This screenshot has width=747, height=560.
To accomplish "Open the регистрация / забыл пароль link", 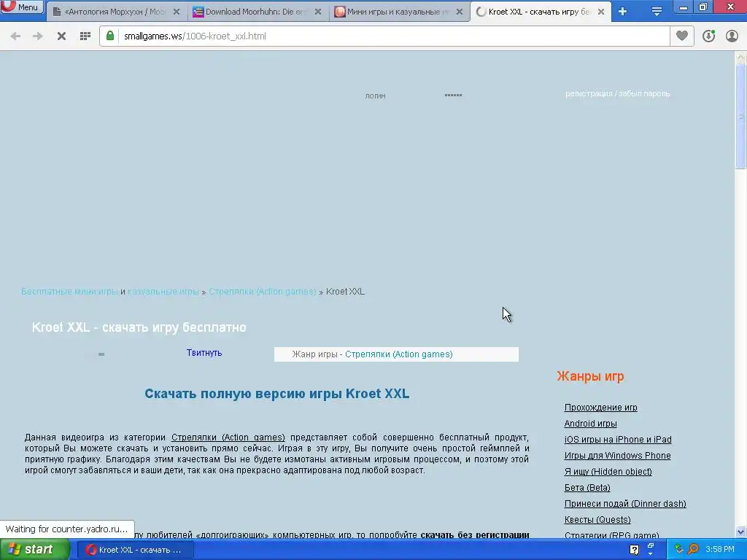I will click(617, 94).
